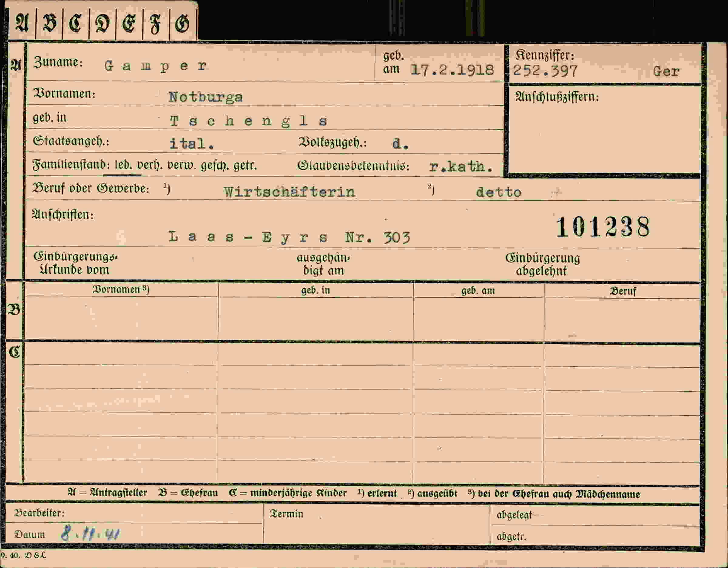Click the 'Datum' label

pos(30,534)
